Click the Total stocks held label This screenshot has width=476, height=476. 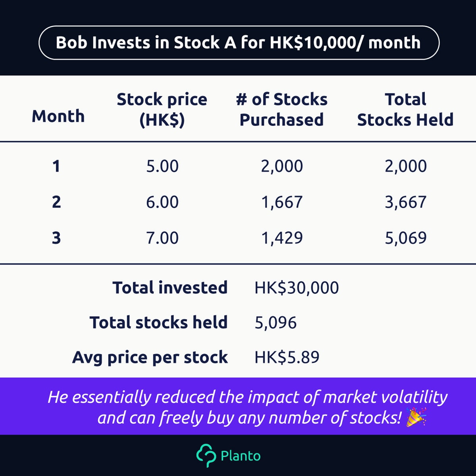pos(159,322)
